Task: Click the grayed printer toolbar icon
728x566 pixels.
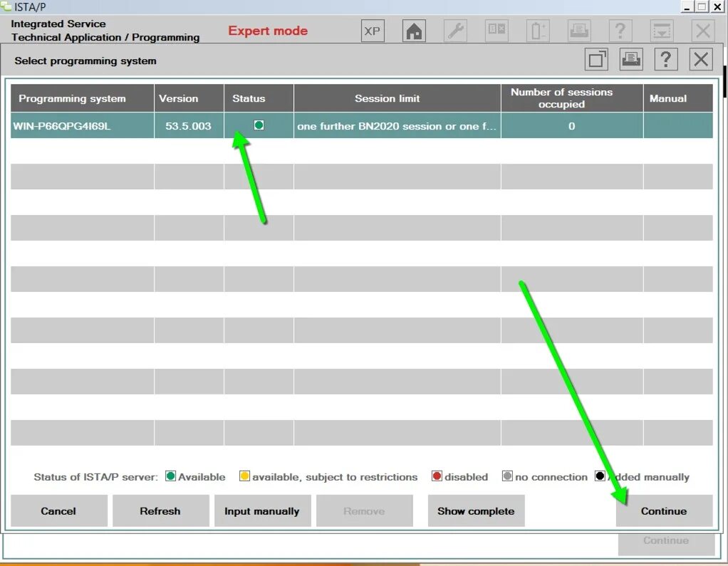Action: point(579,31)
